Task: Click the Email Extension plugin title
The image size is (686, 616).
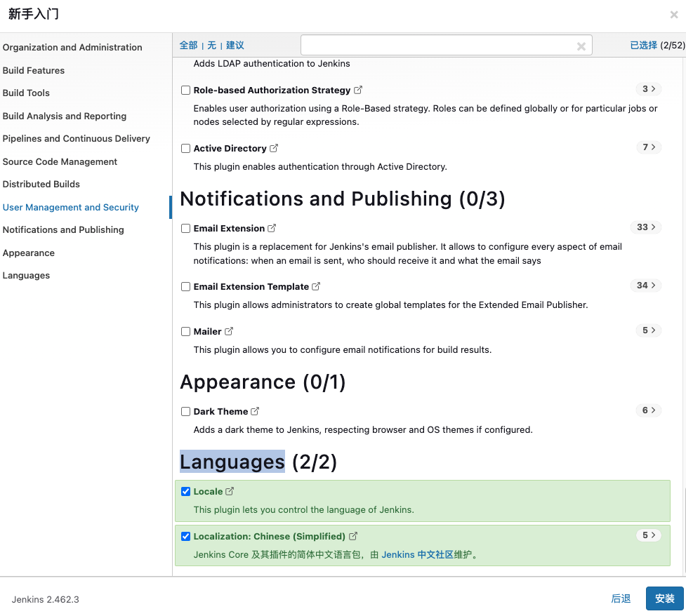Action: tap(229, 229)
